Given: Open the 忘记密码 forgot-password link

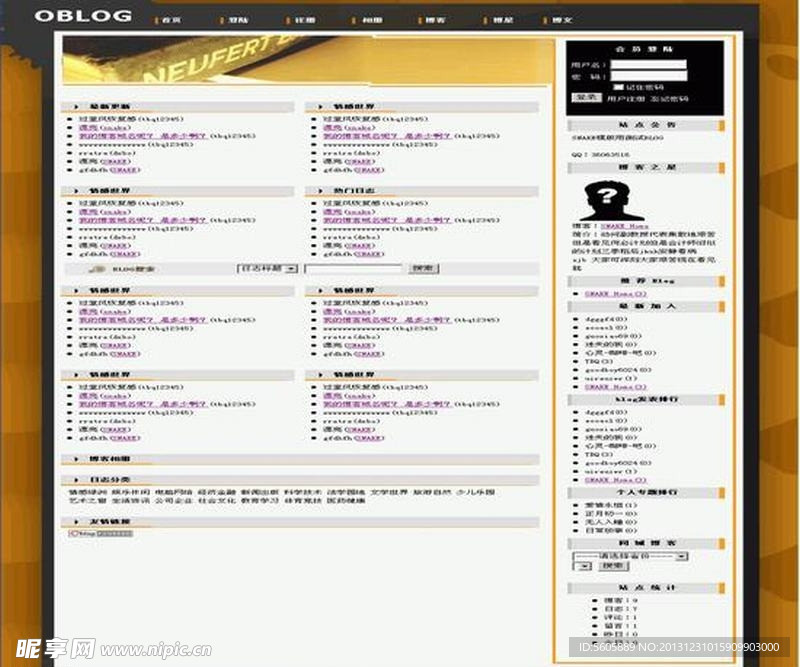Looking at the screenshot, I should (669, 98).
